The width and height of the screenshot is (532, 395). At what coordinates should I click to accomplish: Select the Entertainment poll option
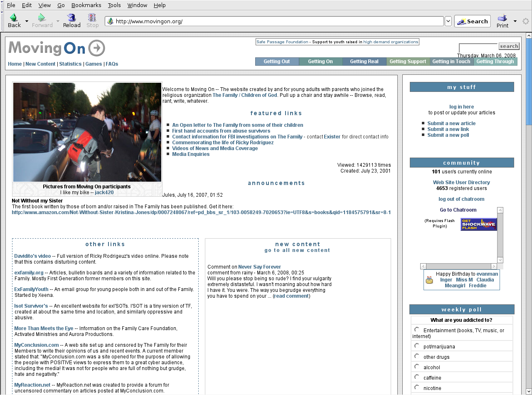[417, 329]
